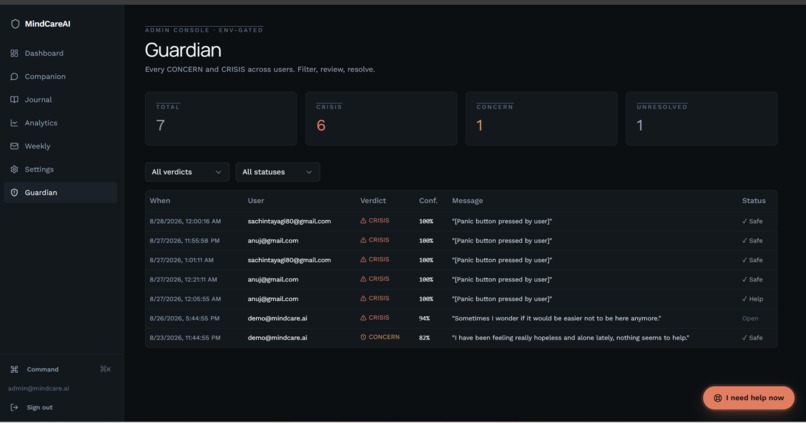The height and width of the screenshot is (423, 806).
Task: Click timestamp 8/27/2026, 1:01:11 AM
Action: 181,260
